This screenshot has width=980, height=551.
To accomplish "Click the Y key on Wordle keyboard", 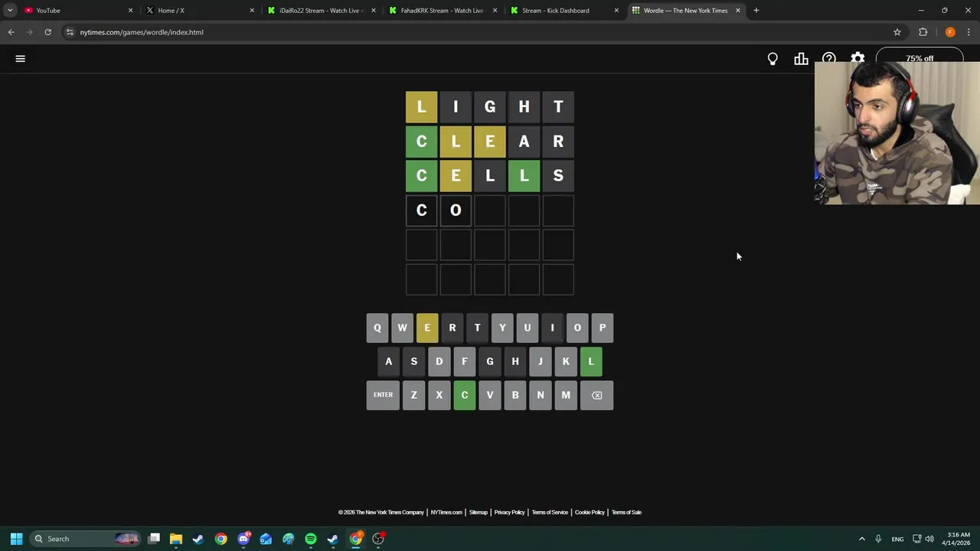I will pos(502,328).
